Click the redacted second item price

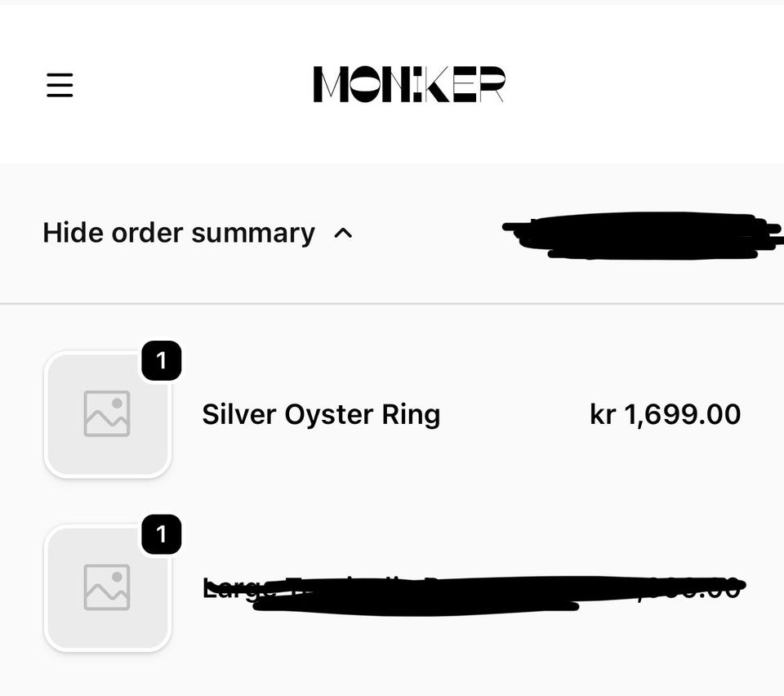(x=694, y=587)
